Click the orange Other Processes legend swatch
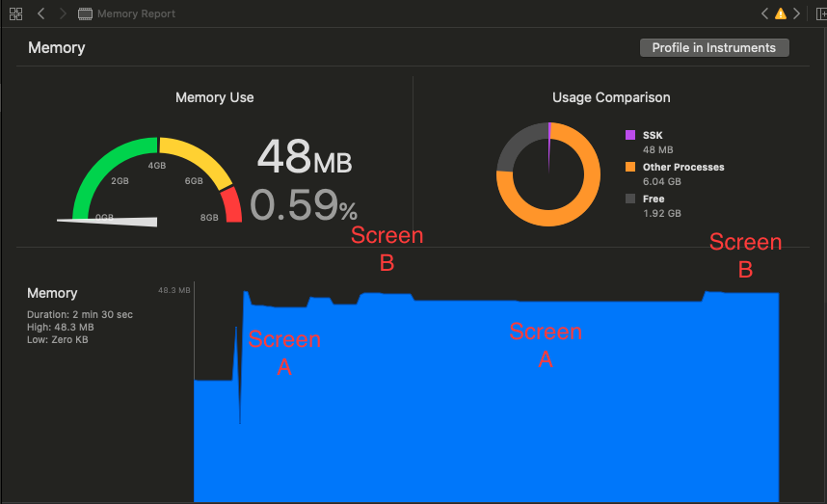 click(x=630, y=167)
